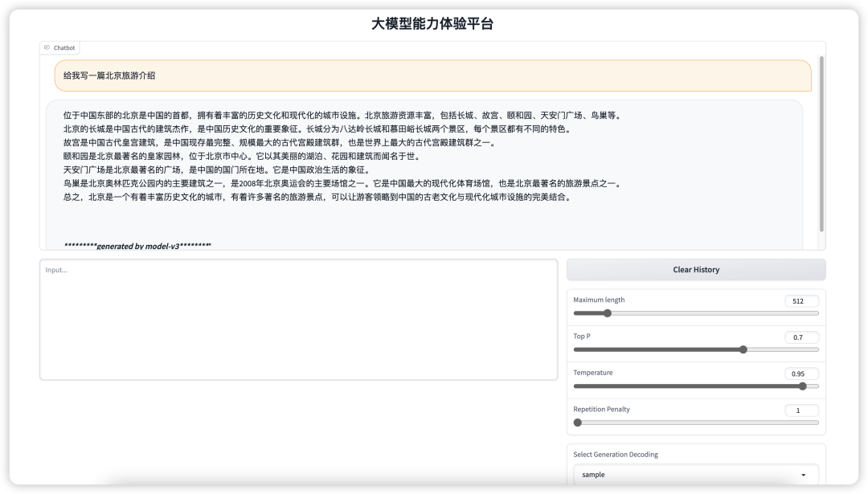Click the Maximum length value box showing 512

click(800, 300)
